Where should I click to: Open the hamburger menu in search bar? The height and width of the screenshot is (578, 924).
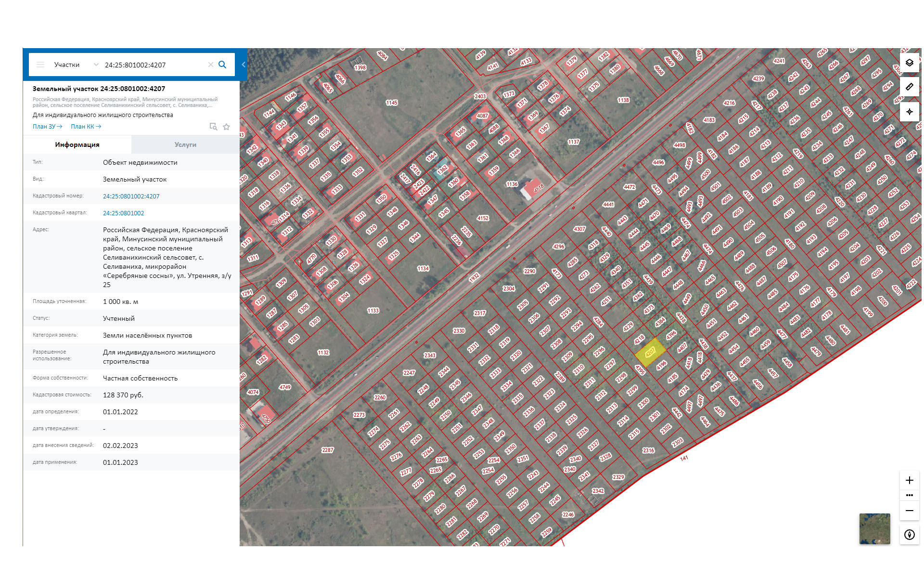pyautogui.click(x=40, y=65)
